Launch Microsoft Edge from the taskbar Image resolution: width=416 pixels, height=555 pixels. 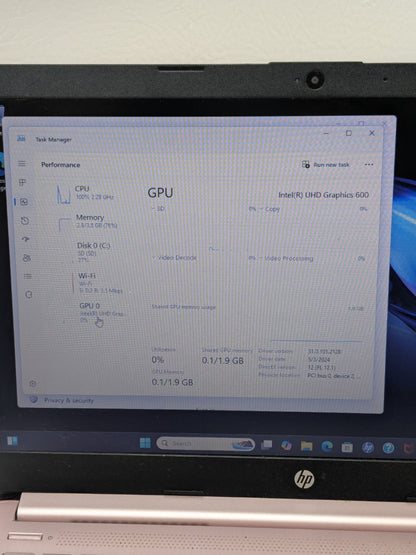(x=327, y=446)
